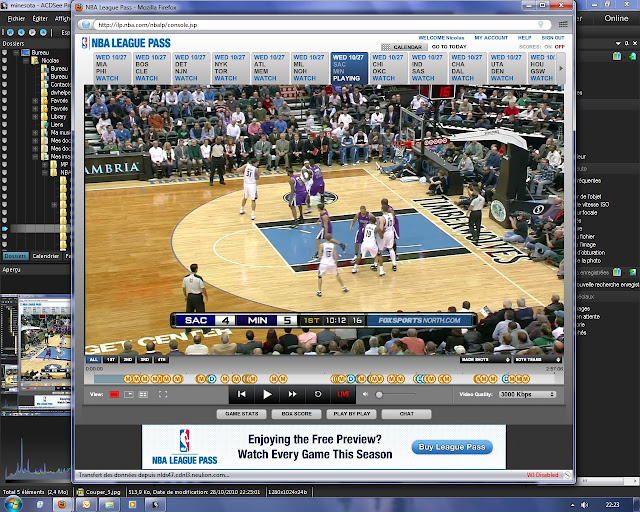Image resolution: width=640 pixels, height=512 pixels.
Task: Collapse the Nicolas folder node in ACDSee
Action: click(25, 60)
